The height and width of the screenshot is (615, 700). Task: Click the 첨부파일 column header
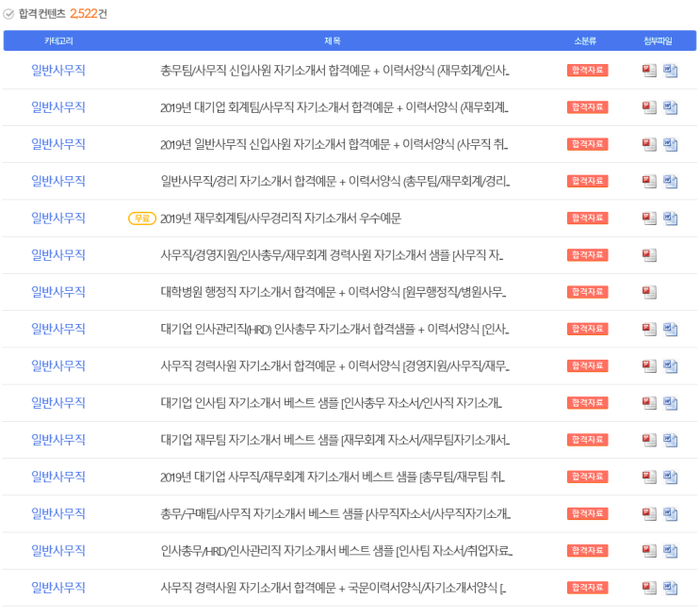pyautogui.click(x=658, y=41)
